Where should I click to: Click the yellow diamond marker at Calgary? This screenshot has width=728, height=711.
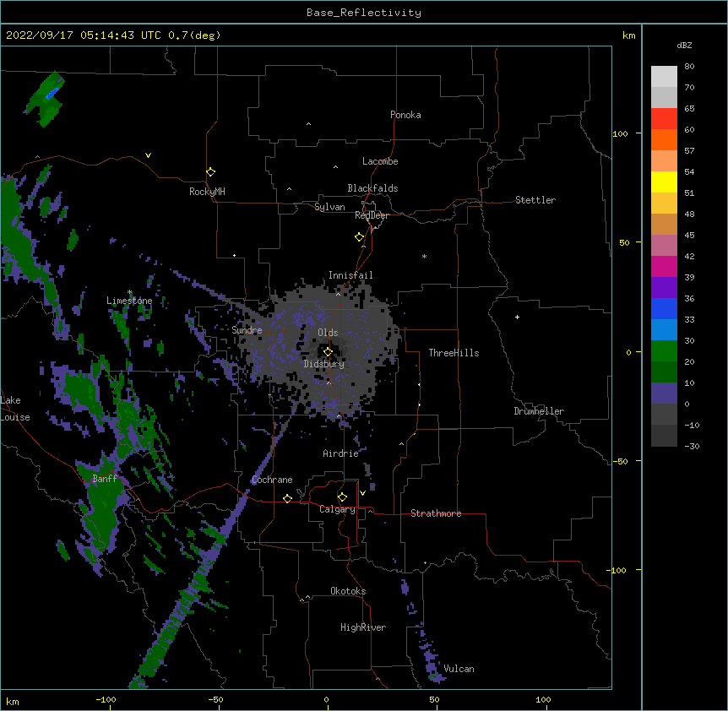tap(342, 497)
